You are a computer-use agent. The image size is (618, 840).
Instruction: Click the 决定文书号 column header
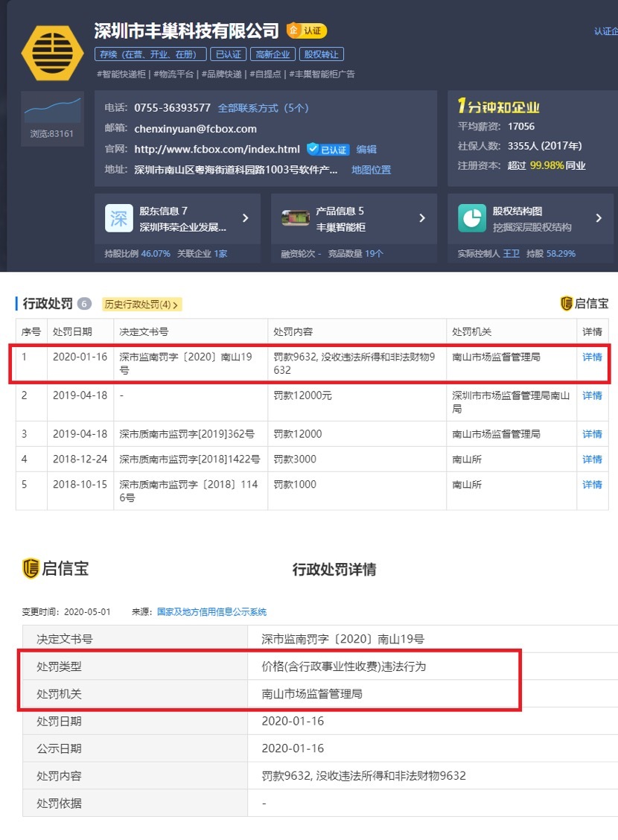pyautogui.click(x=144, y=331)
